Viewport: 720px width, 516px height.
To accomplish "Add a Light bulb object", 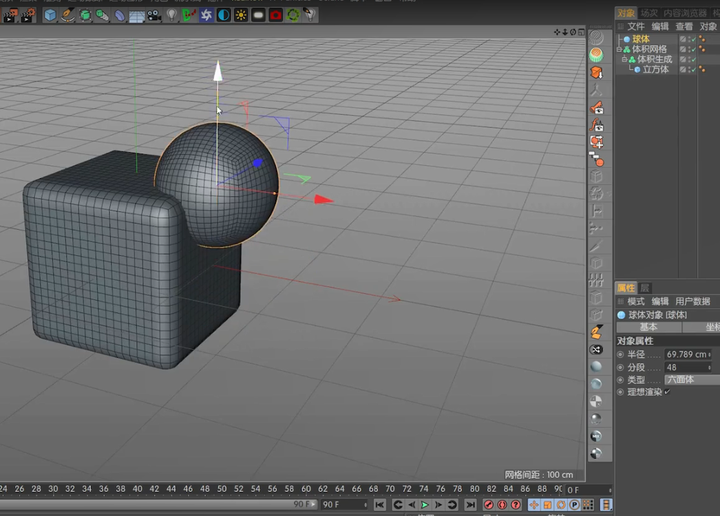I will [171, 15].
